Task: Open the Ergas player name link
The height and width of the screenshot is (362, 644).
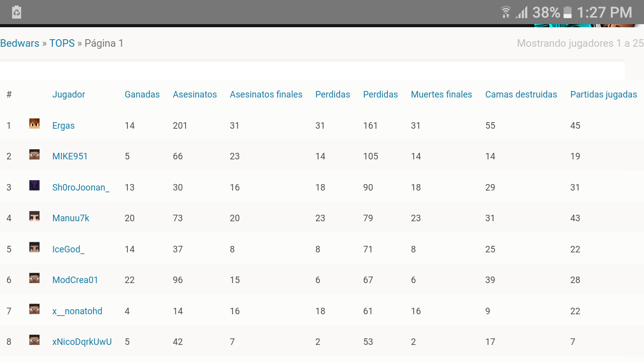Action: click(x=63, y=126)
